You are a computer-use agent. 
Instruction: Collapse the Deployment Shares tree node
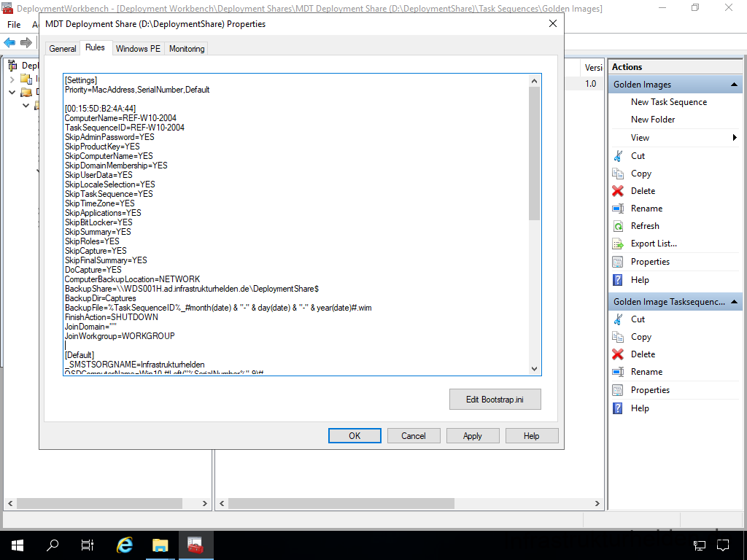click(x=12, y=92)
